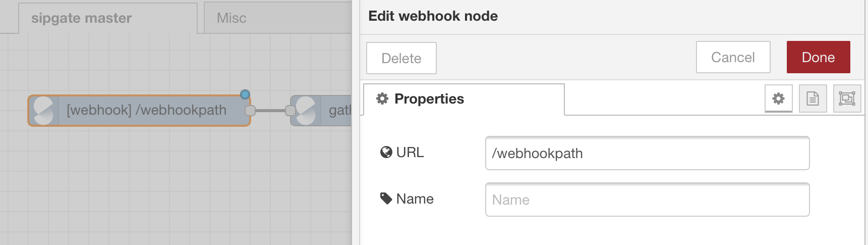Viewport: 868px width, 245px height.
Task: Confirm edits with Done button
Action: pyautogui.click(x=819, y=57)
